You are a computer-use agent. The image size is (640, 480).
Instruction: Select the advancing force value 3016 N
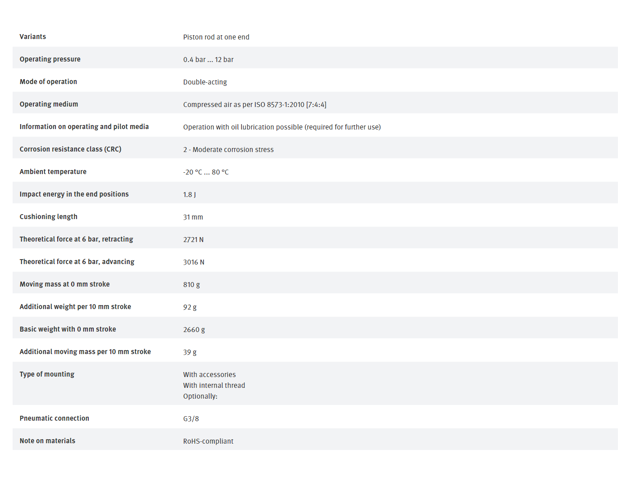click(193, 262)
